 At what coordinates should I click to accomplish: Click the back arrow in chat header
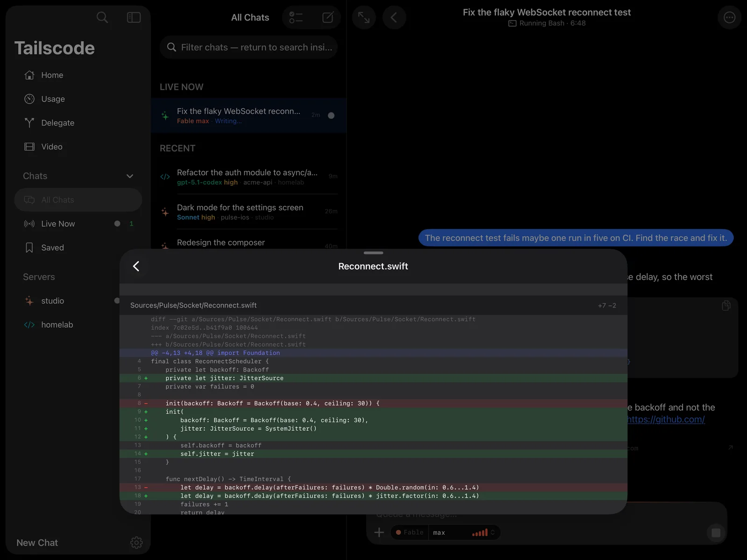[x=394, y=18]
